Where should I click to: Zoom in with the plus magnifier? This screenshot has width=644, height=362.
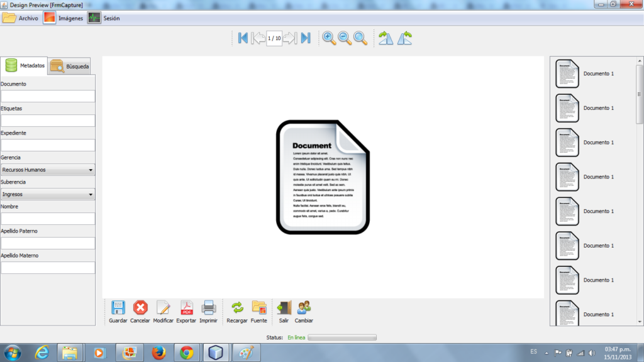click(329, 38)
